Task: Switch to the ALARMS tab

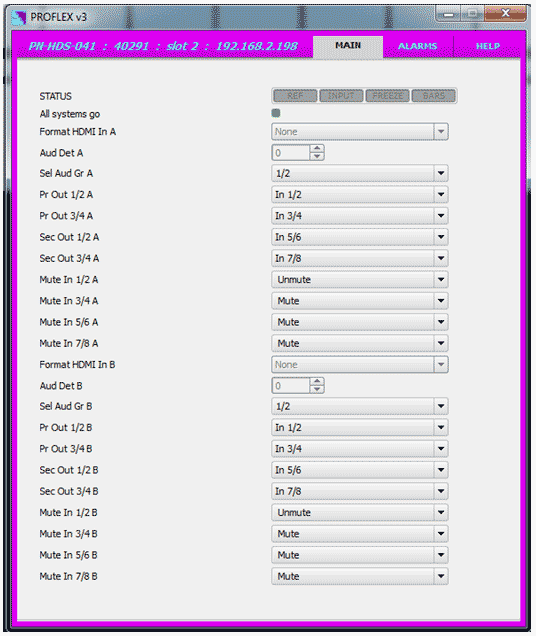Action: click(x=418, y=46)
